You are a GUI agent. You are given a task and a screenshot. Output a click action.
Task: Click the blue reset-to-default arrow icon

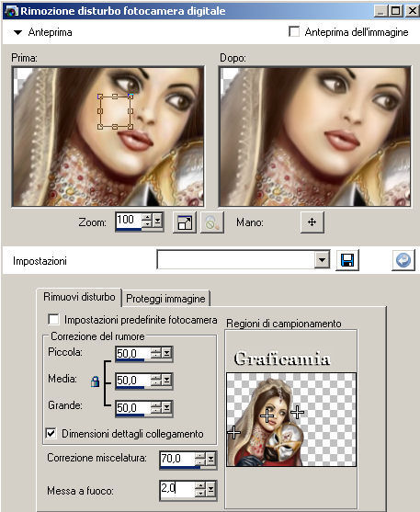click(403, 260)
